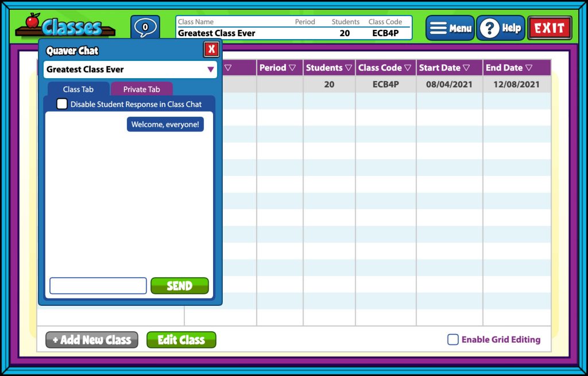Click the sort triangle left of Period

(x=228, y=68)
